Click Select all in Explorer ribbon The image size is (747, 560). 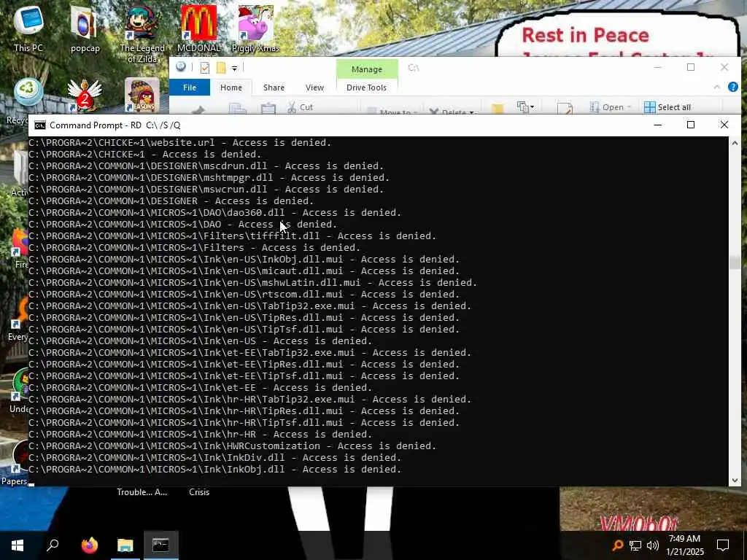click(x=667, y=107)
